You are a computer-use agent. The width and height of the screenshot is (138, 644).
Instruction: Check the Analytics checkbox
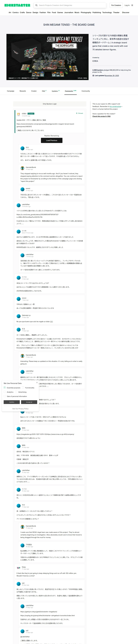5,392
